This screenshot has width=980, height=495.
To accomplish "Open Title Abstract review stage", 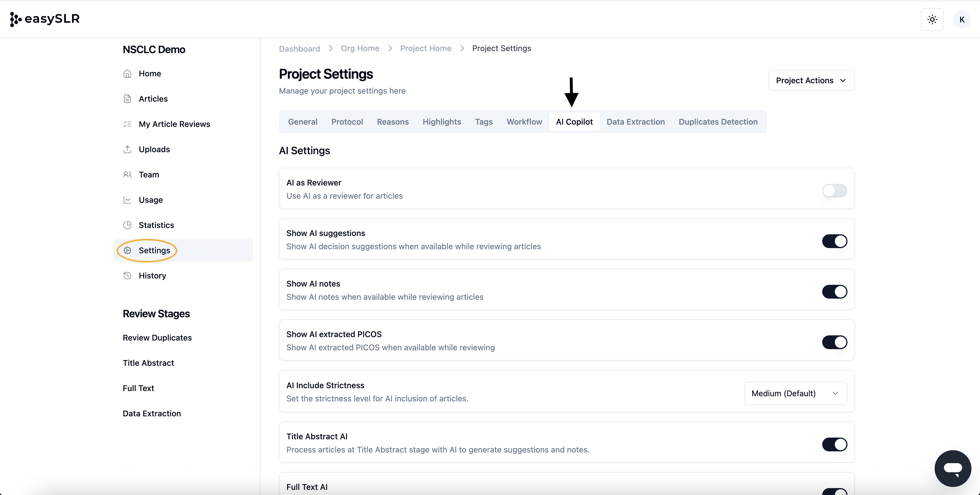I will (x=148, y=363).
